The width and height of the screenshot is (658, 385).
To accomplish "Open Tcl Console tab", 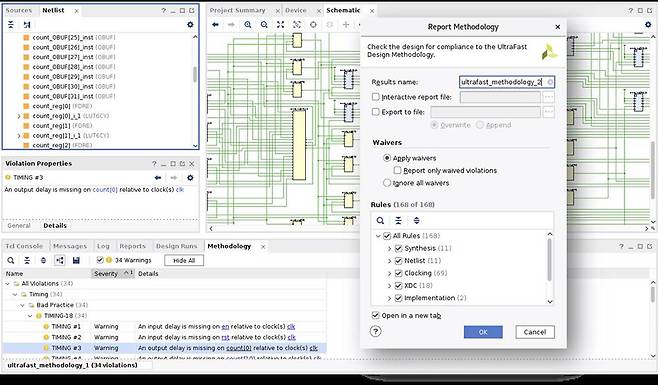I will [24, 246].
